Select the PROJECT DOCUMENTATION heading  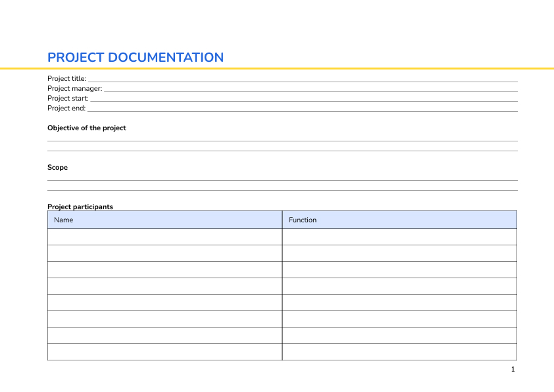coord(136,58)
